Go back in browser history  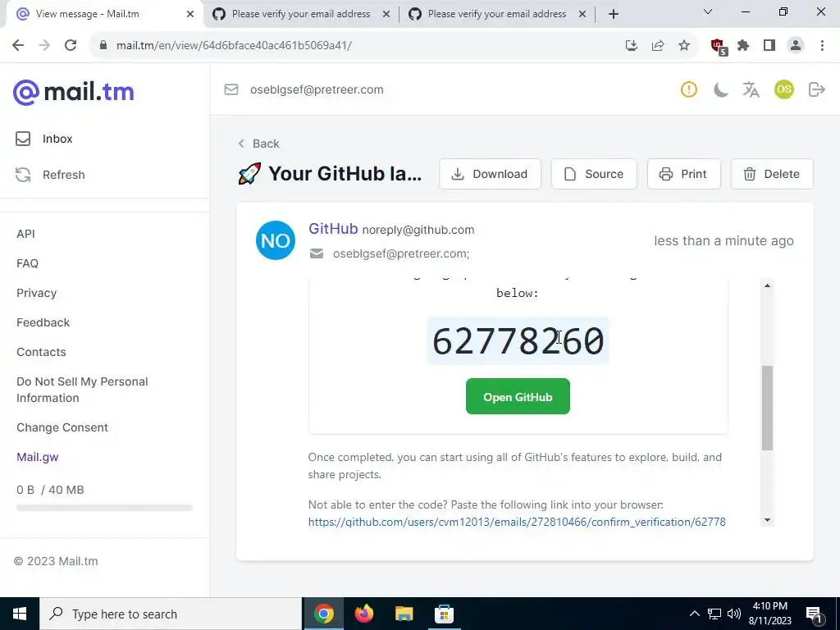18,46
